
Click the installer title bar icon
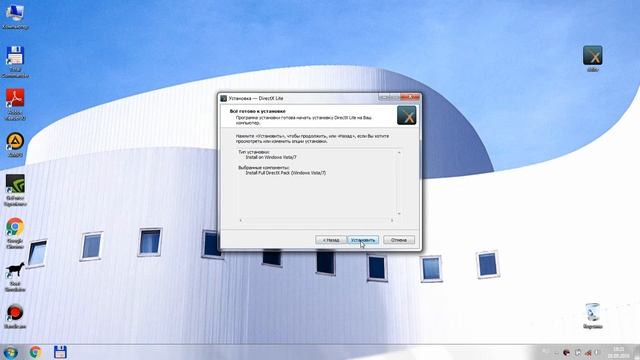pyautogui.click(x=224, y=98)
